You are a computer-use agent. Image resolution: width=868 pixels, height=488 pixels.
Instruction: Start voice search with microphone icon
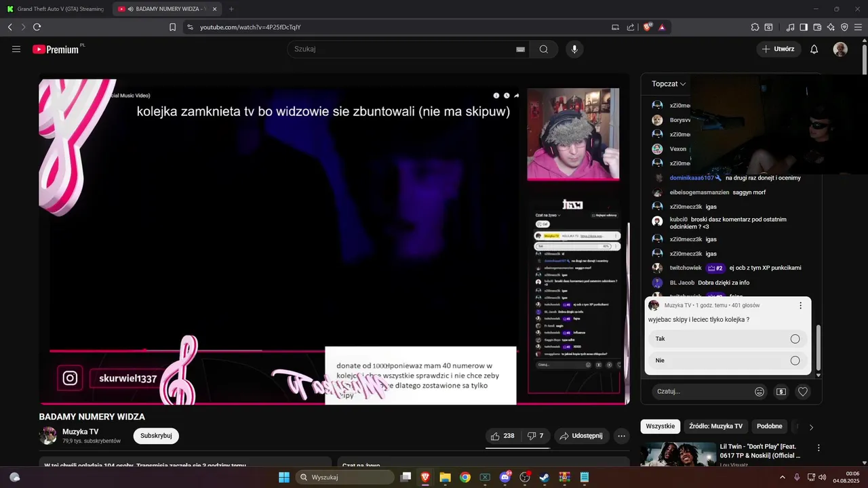pos(574,49)
